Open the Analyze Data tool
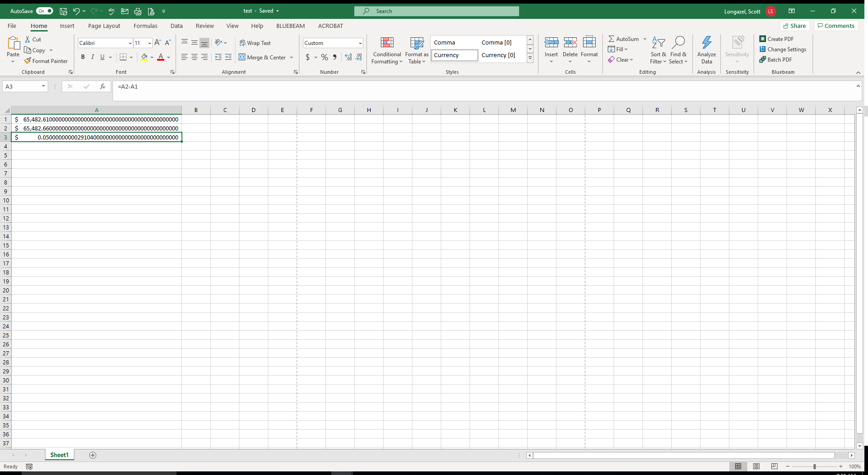The width and height of the screenshot is (868, 475). pos(706,49)
